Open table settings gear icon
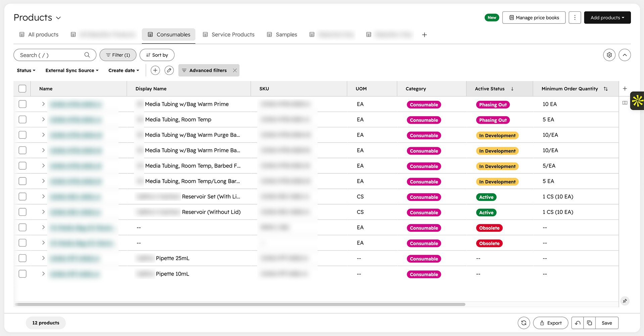644x336 pixels. 609,55
